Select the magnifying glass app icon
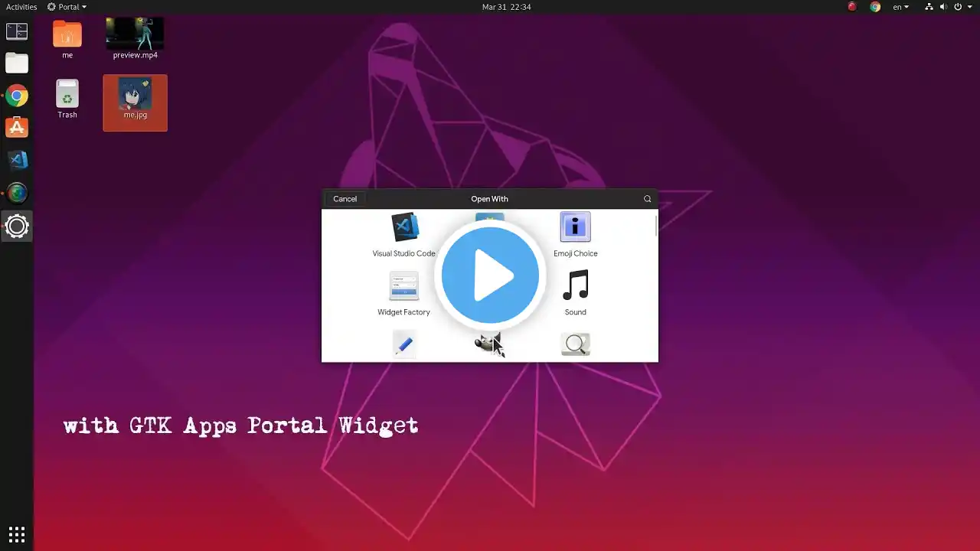 576,344
